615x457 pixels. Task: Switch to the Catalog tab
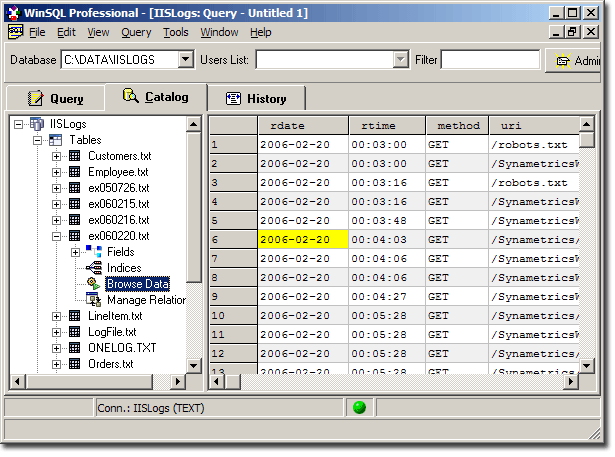click(156, 96)
